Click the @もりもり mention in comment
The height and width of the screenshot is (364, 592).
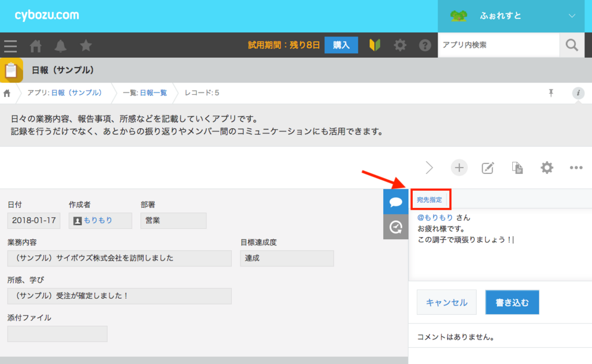(435, 217)
